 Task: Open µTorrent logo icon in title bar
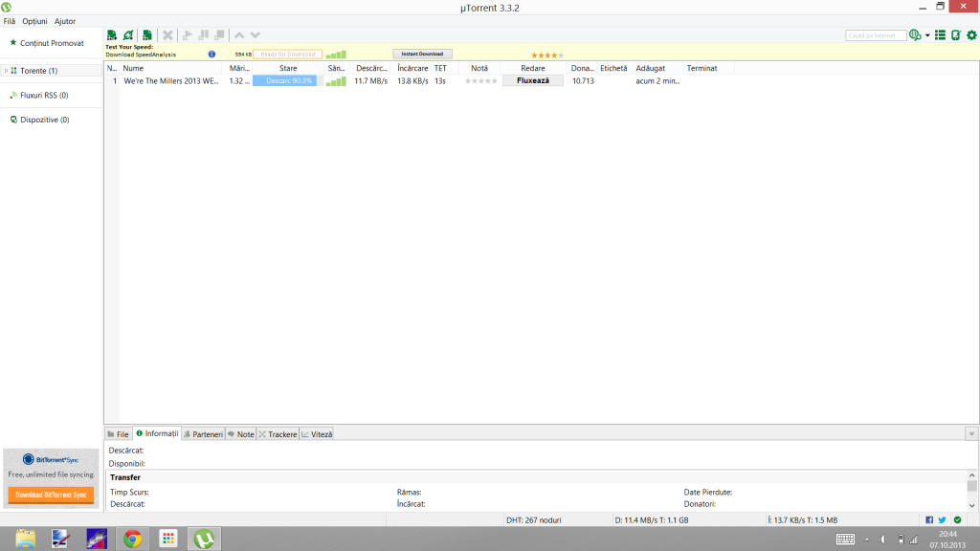pos(7,8)
